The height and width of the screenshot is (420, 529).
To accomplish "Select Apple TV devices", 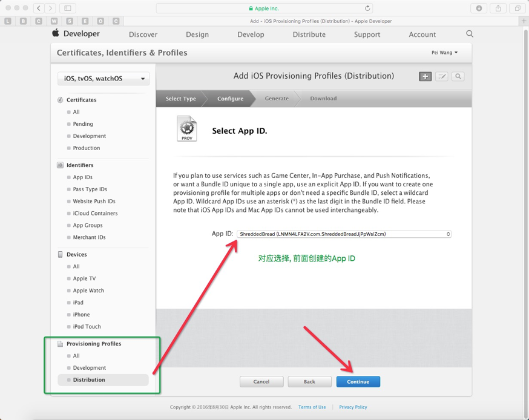I will click(84, 278).
